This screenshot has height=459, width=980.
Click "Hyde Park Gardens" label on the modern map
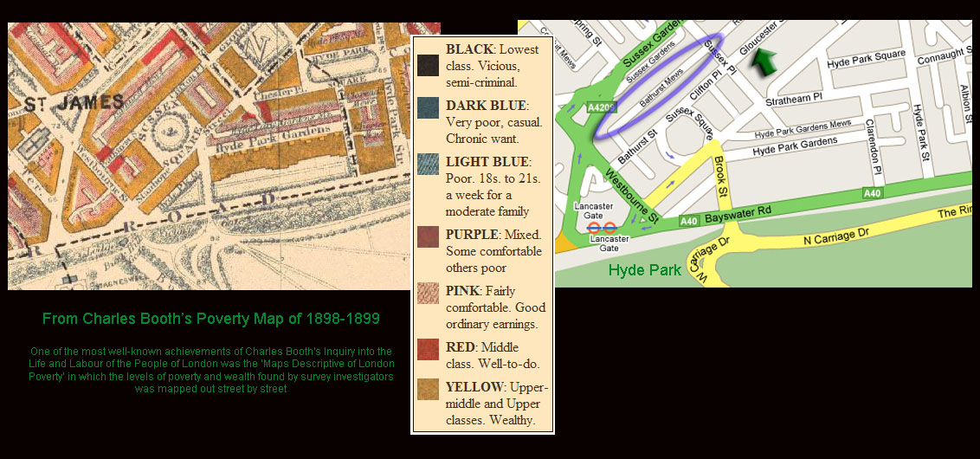click(795, 147)
